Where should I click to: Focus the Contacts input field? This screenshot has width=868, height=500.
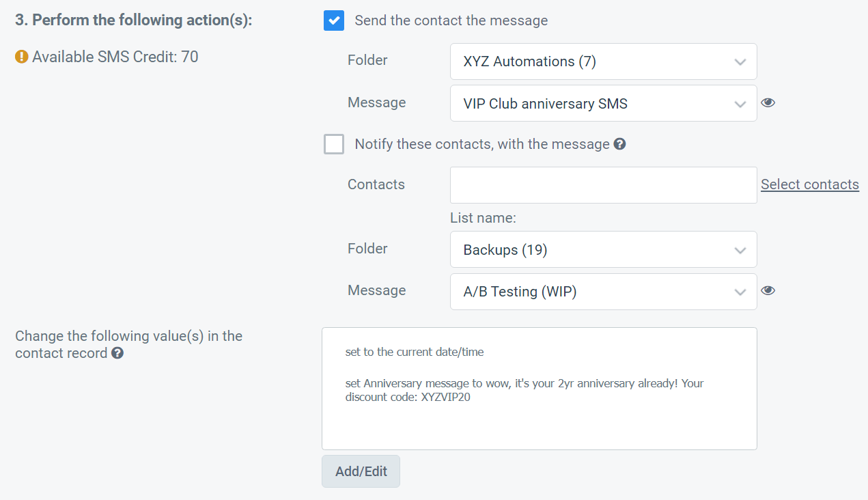click(x=603, y=185)
